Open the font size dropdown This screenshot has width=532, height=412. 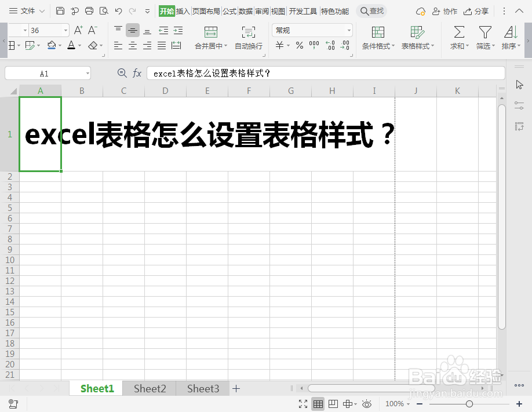(x=64, y=30)
